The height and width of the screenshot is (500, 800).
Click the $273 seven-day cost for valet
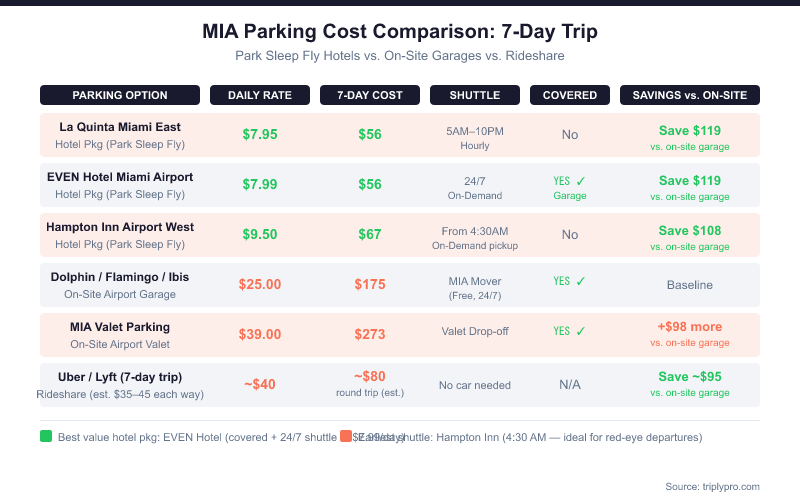[x=370, y=334]
